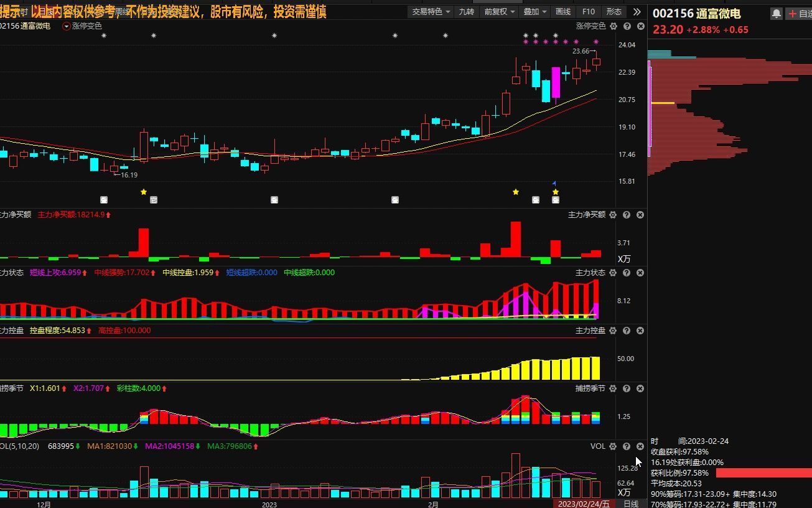Select the 九转 toolbar button
This screenshot has width=812, height=508.
tap(466, 11)
